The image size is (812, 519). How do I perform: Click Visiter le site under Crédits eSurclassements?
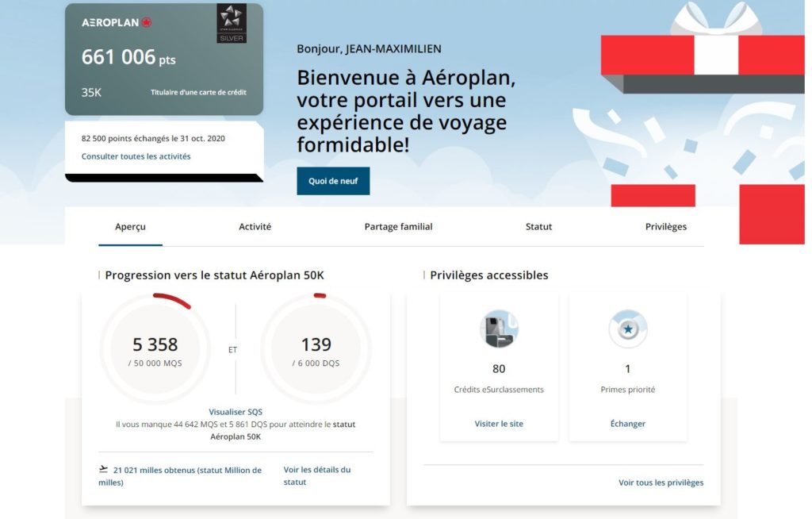499,423
